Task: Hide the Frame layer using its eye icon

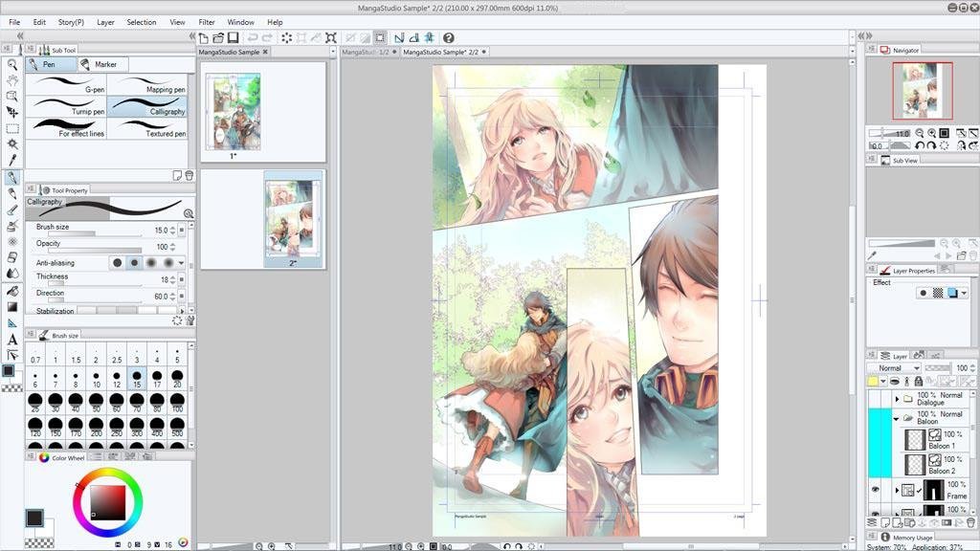Action: coord(875,490)
